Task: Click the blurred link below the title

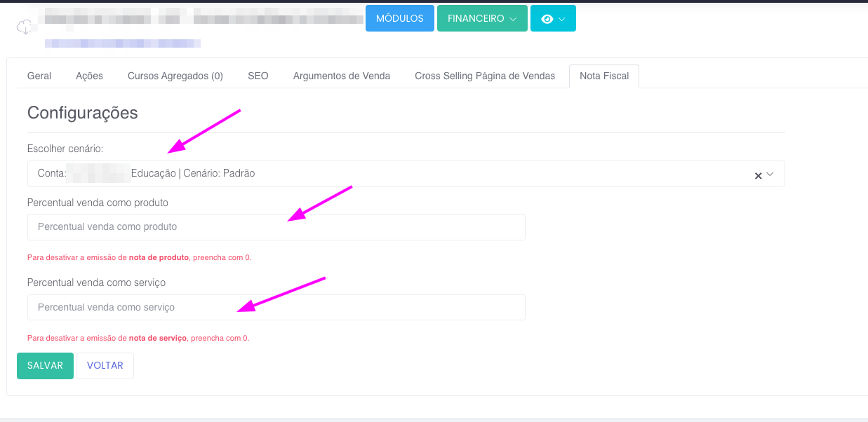Action: point(123,43)
